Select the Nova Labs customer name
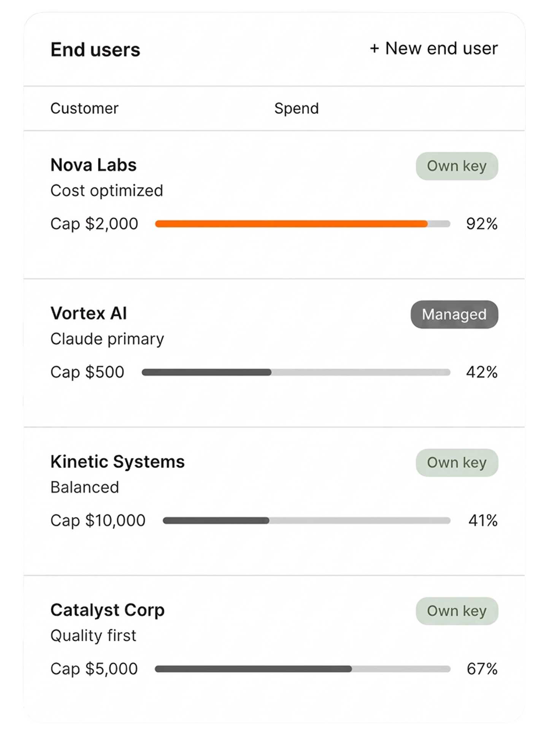 pyautogui.click(x=94, y=165)
